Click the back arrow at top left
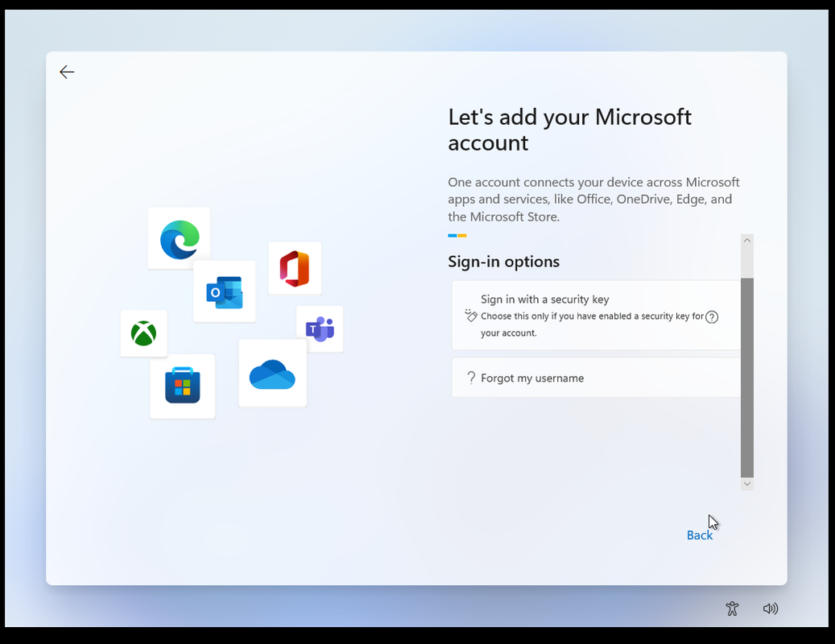 [67, 72]
